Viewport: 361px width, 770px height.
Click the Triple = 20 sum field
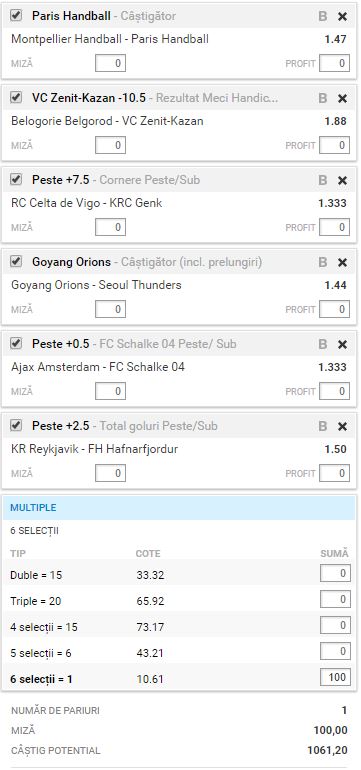[x=335, y=600]
